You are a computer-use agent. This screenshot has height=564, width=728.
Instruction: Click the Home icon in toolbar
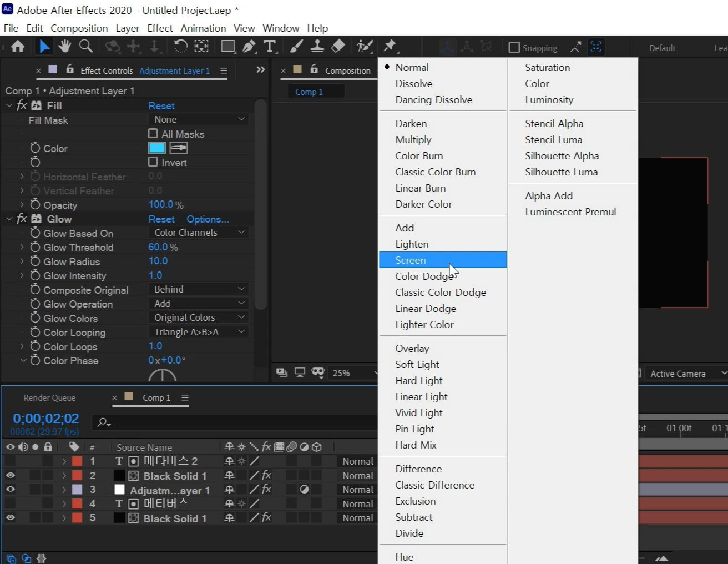tap(18, 47)
